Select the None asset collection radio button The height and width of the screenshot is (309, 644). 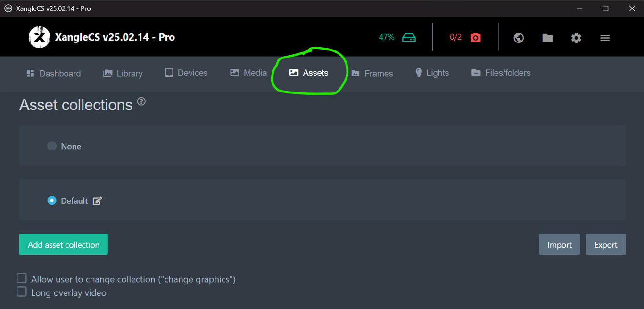tap(52, 146)
